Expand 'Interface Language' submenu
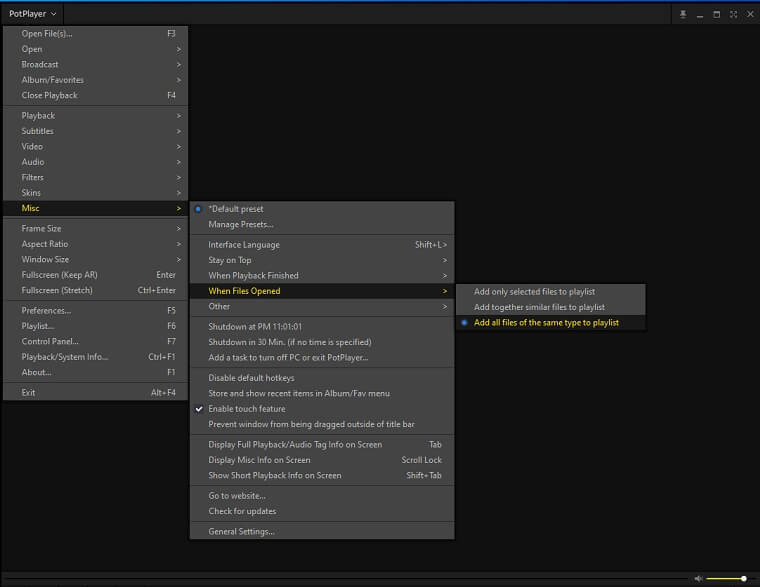760x587 pixels. [322, 245]
